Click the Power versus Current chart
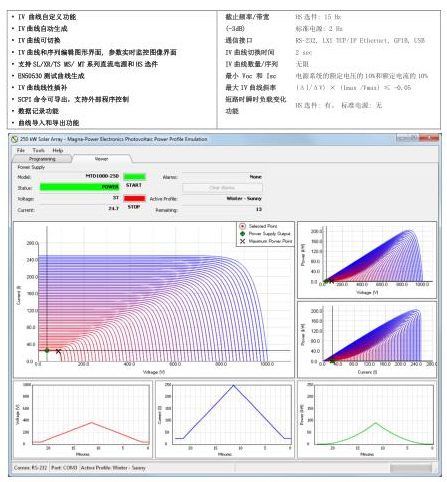The height and width of the screenshot is (482, 447). pos(367,339)
